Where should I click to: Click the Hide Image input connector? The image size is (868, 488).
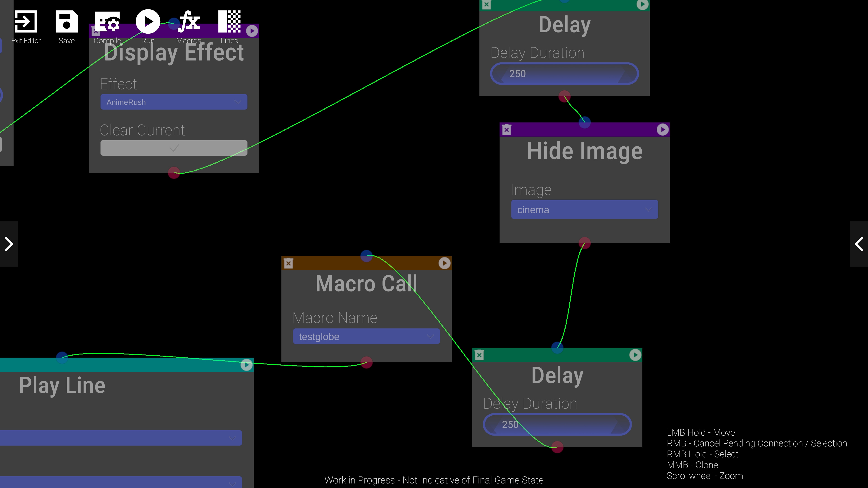[x=585, y=122]
